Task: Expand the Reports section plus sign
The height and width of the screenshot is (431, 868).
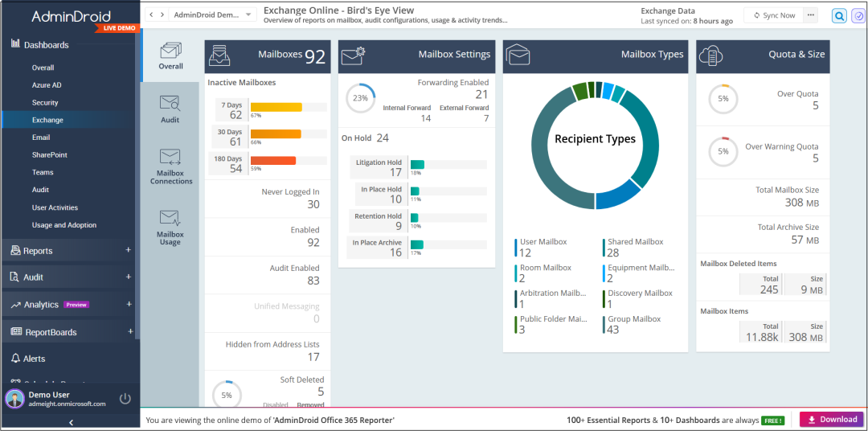Action: click(129, 250)
